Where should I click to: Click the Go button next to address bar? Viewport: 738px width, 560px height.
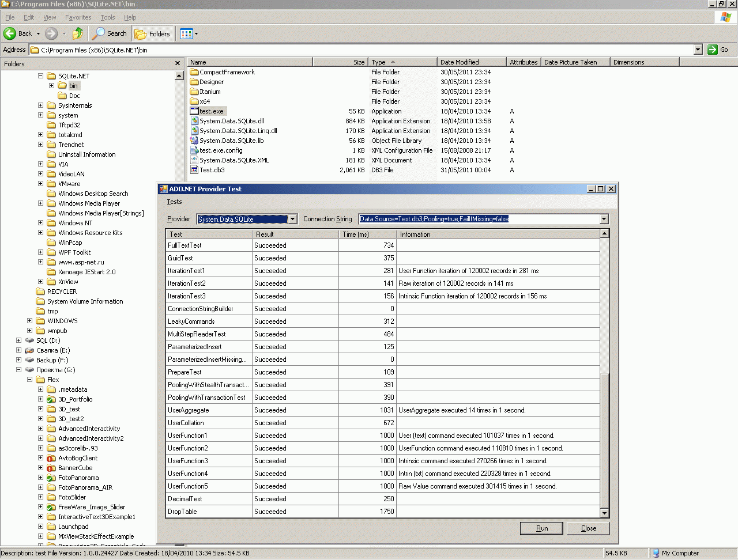point(718,50)
